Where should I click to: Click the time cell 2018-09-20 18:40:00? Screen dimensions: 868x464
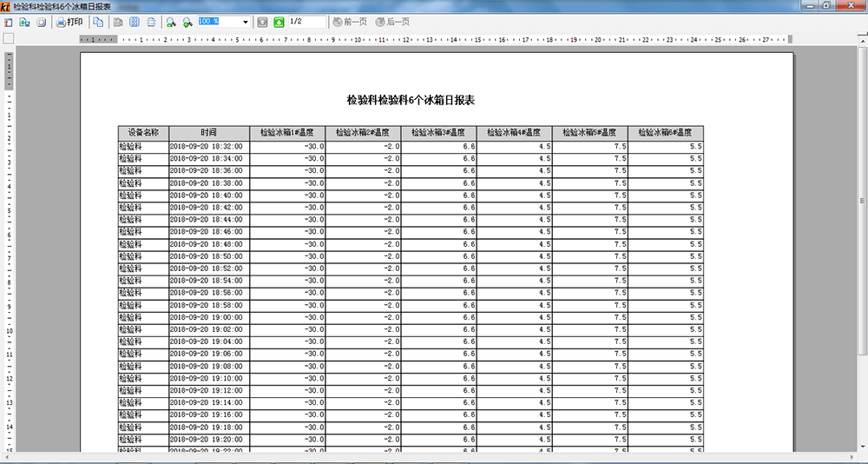[209, 196]
